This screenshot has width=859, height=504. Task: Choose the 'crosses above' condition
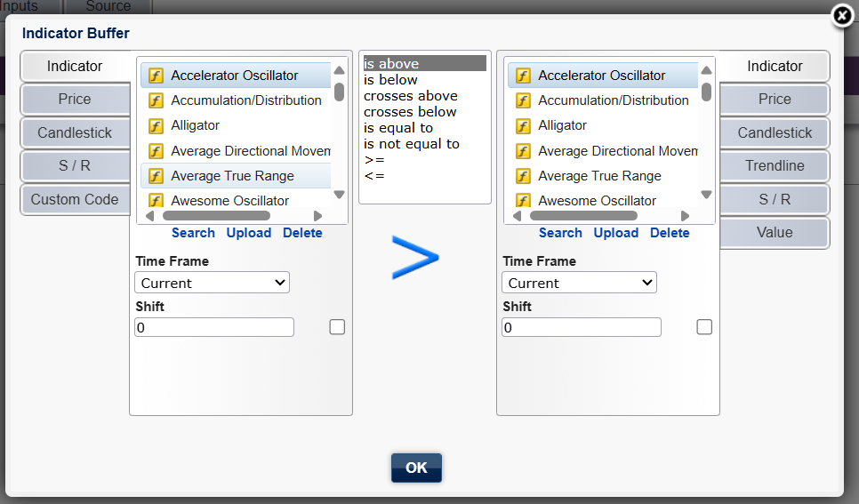(x=411, y=96)
